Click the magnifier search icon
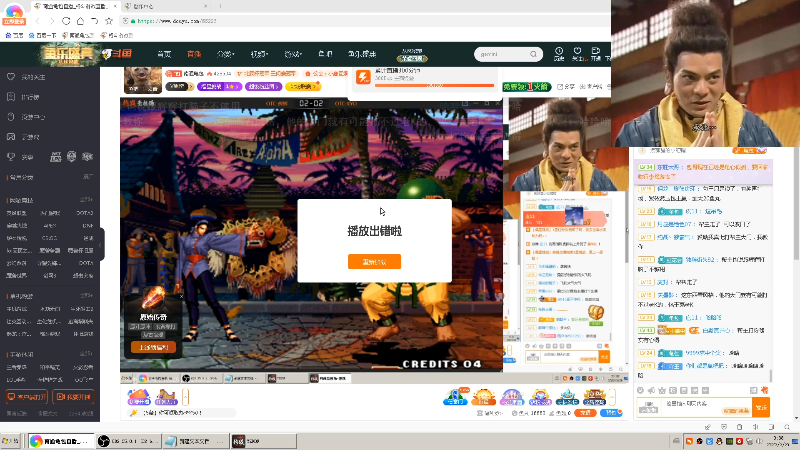 [x=533, y=54]
